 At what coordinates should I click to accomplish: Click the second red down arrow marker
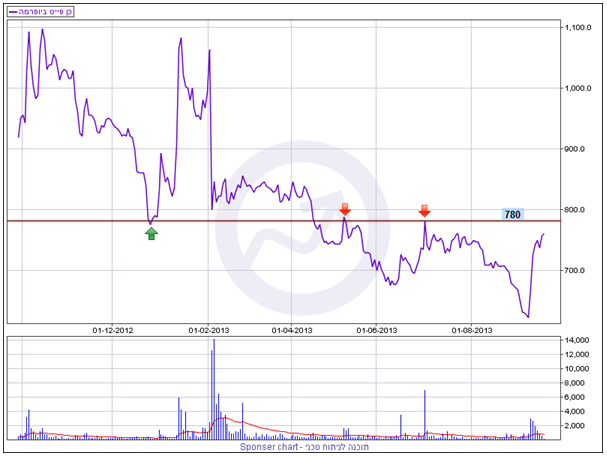424,210
